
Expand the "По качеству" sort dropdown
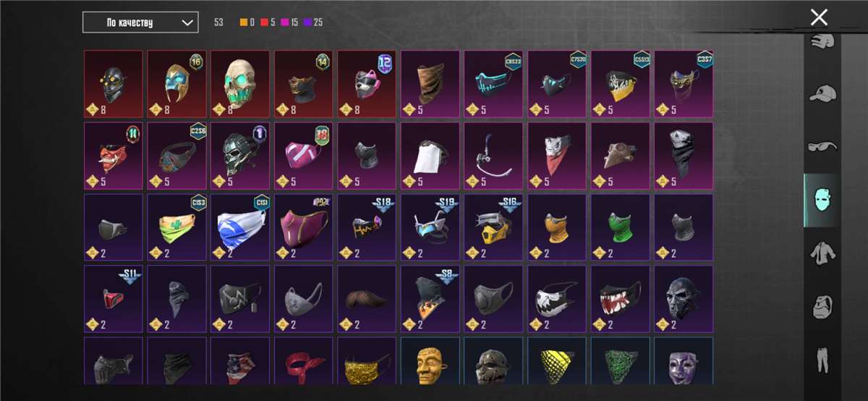click(140, 22)
